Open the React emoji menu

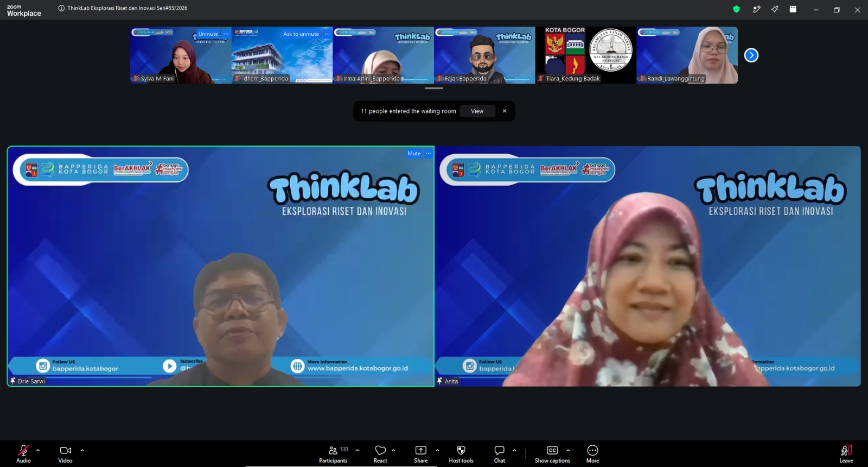click(380, 453)
